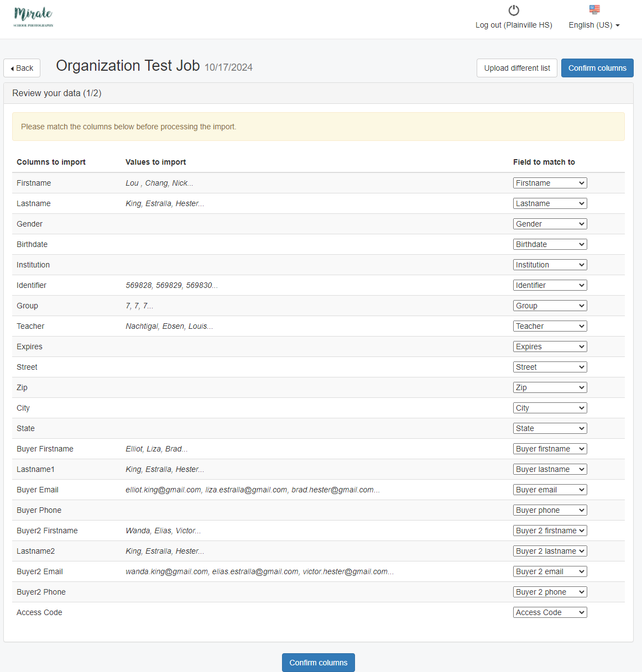Open the Buyer 2 phone match dropdown
Image resolution: width=642 pixels, height=672 pixels.
550,592
